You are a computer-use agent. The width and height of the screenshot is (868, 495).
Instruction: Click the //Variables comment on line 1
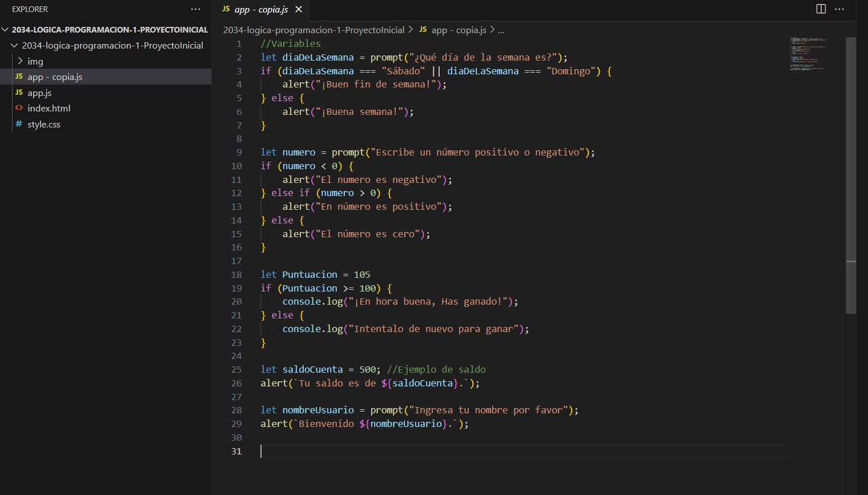coord(291,43)
